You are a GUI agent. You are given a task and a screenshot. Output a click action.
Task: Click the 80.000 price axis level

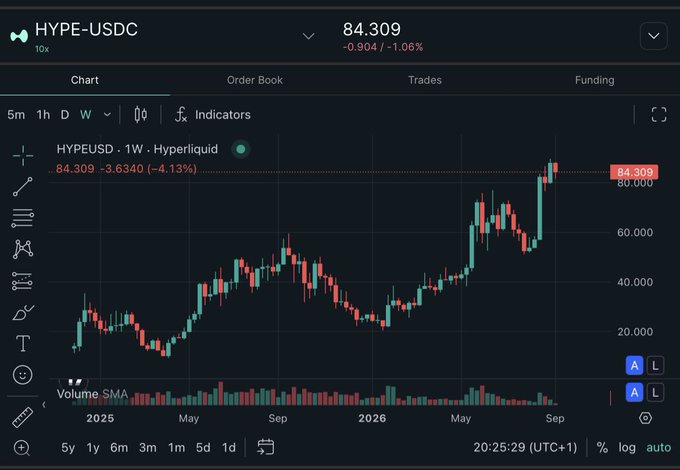pyautogui.click(x=635, y=184)
